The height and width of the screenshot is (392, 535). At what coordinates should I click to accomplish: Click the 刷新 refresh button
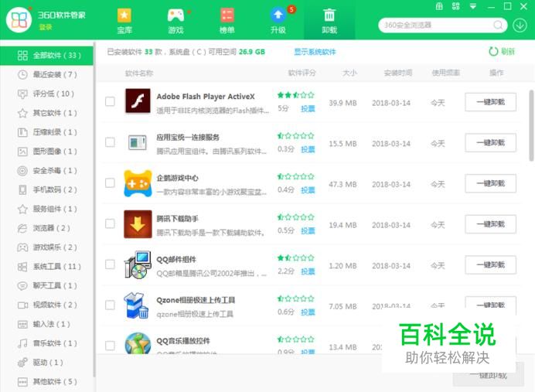click(502, 52)
